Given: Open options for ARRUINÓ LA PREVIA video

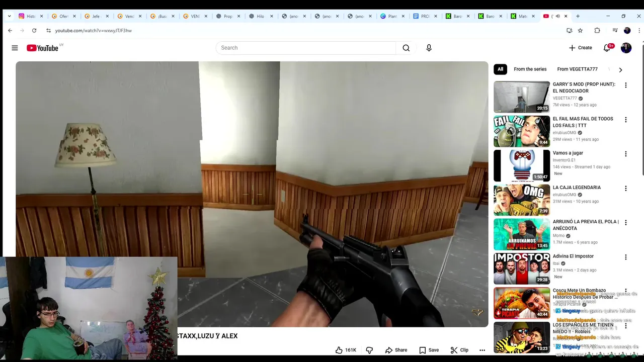Looking at the screenshot, I should 626,223.
